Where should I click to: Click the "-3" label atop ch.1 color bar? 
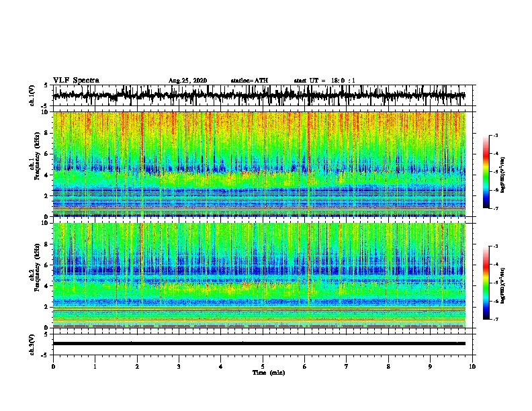pyautogui.click(x=495, y=135)
